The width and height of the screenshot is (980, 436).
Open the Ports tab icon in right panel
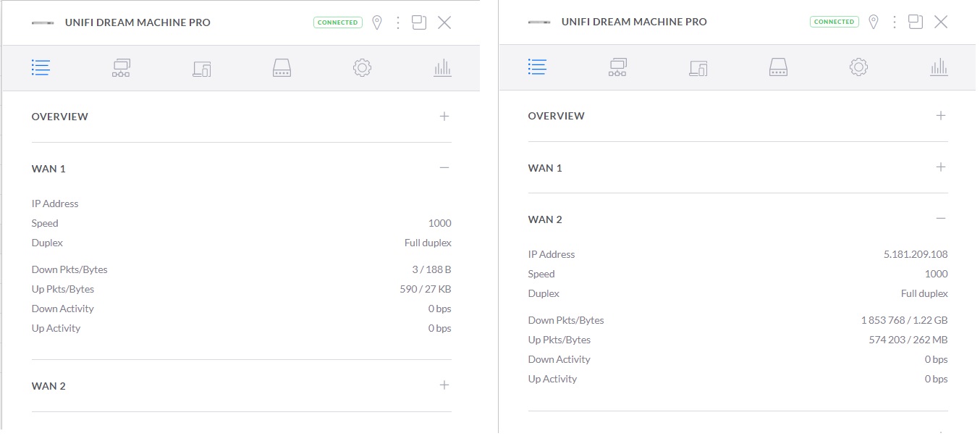617,67
